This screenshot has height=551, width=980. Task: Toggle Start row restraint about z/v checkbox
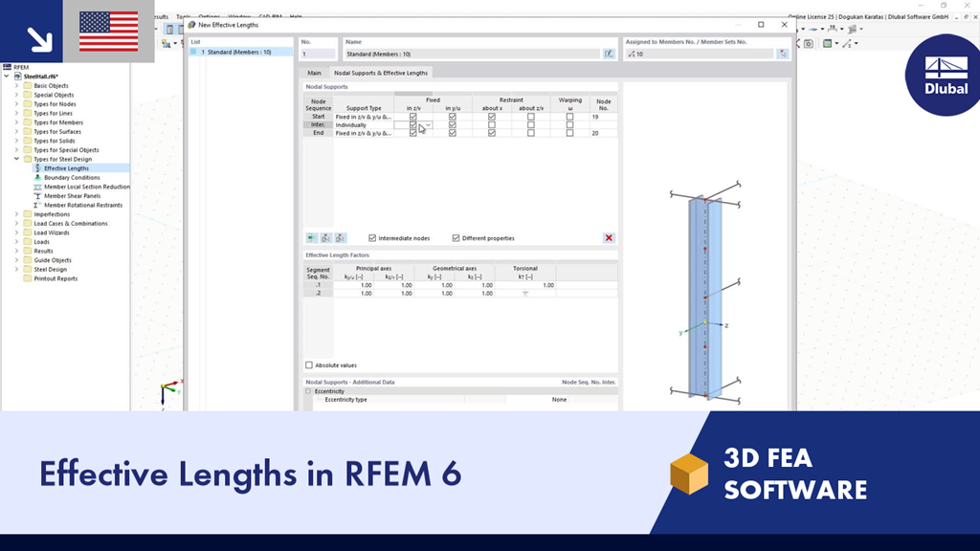tap(530, 117)
